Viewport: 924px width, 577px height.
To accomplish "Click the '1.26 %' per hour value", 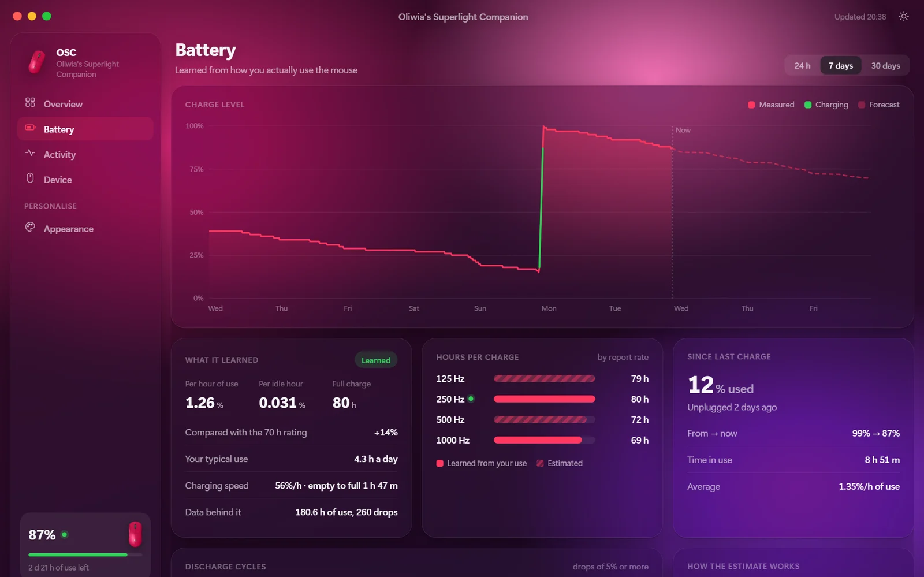I will point(204,403).
